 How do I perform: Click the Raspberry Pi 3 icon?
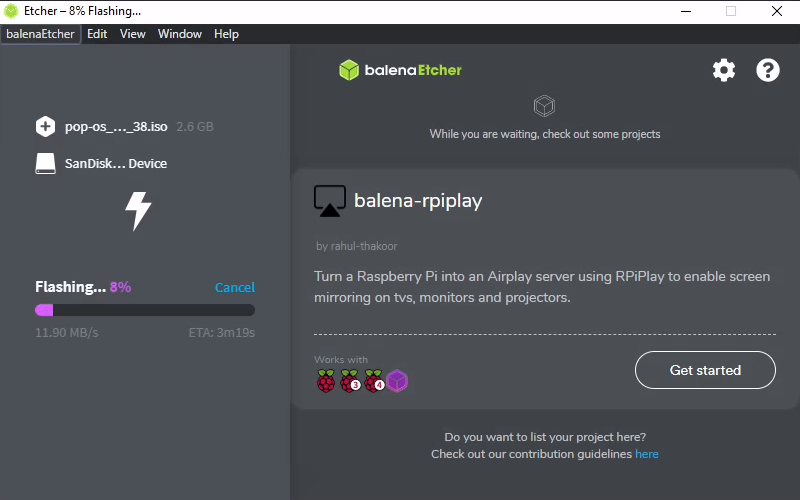(349, 381)
